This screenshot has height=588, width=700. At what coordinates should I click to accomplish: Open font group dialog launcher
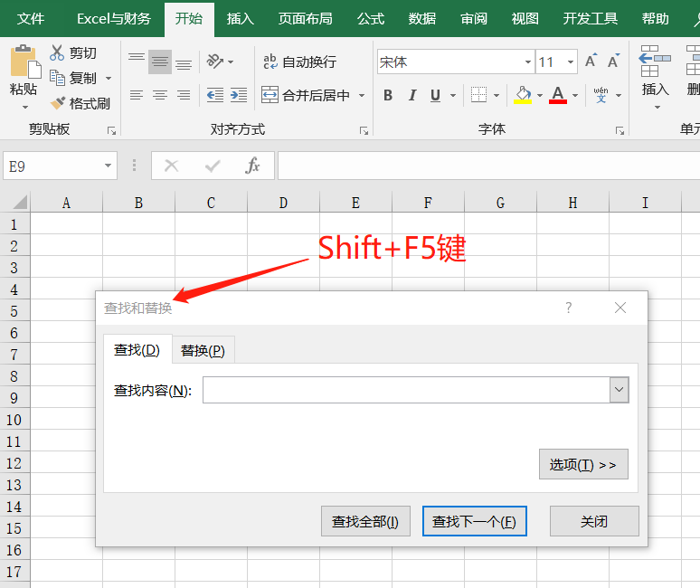click(620, 131)
